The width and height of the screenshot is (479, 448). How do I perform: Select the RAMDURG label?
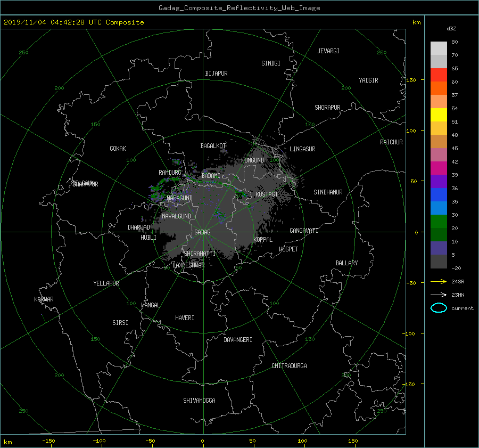coord(170,173)
